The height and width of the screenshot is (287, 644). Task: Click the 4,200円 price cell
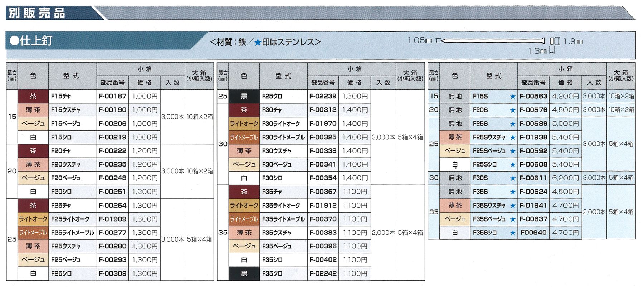tap(566, 97)
